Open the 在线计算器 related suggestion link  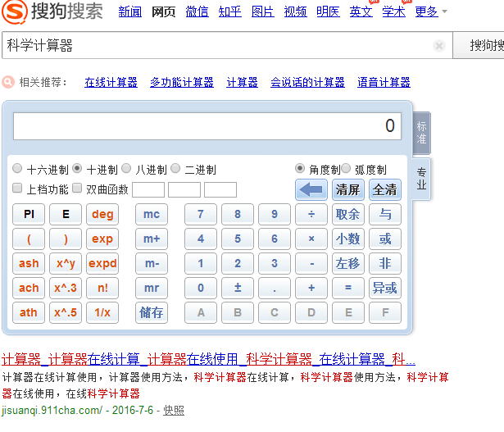pyautogui.click(x=111, y=82)
